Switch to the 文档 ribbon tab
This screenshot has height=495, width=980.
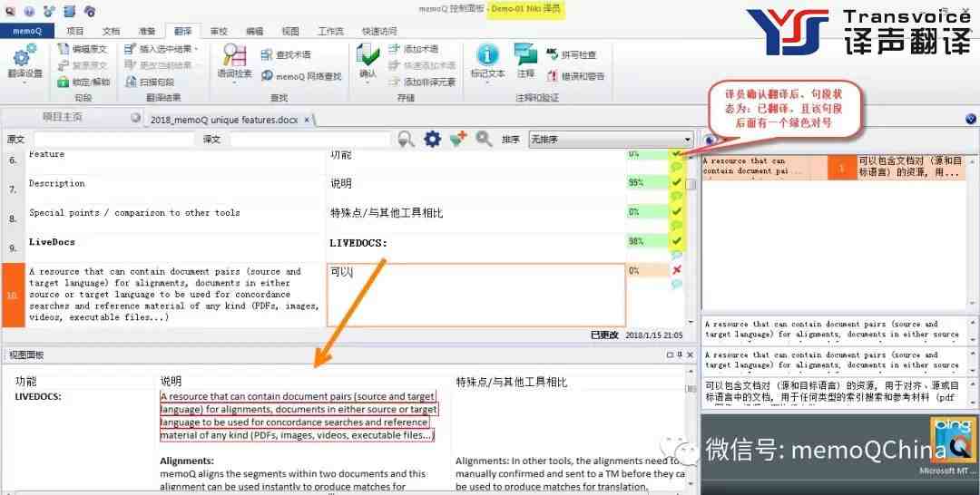coord(111,31)
